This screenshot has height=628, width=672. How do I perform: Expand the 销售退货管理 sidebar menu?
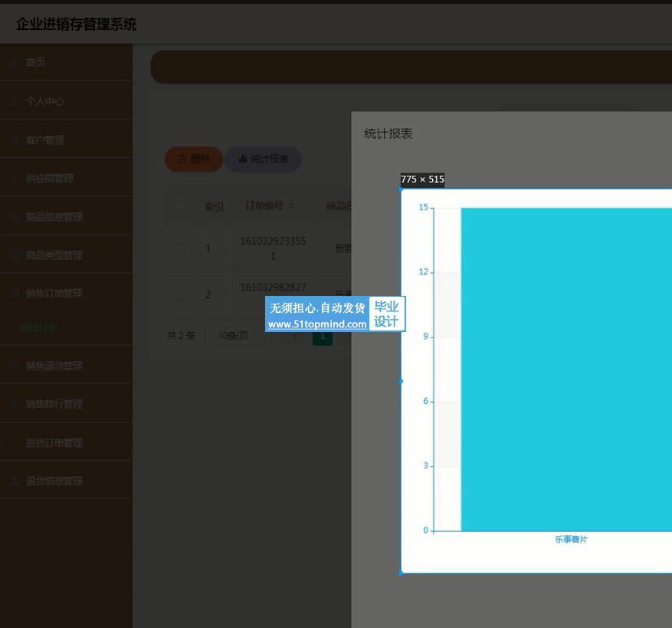tap(66, 366)
